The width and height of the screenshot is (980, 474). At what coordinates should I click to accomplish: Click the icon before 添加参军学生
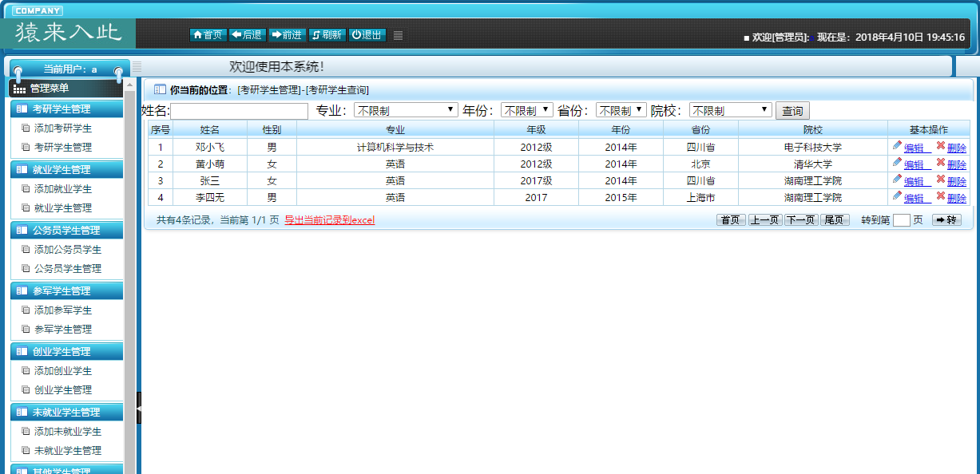pyautogui.click(x=26, y=310)
